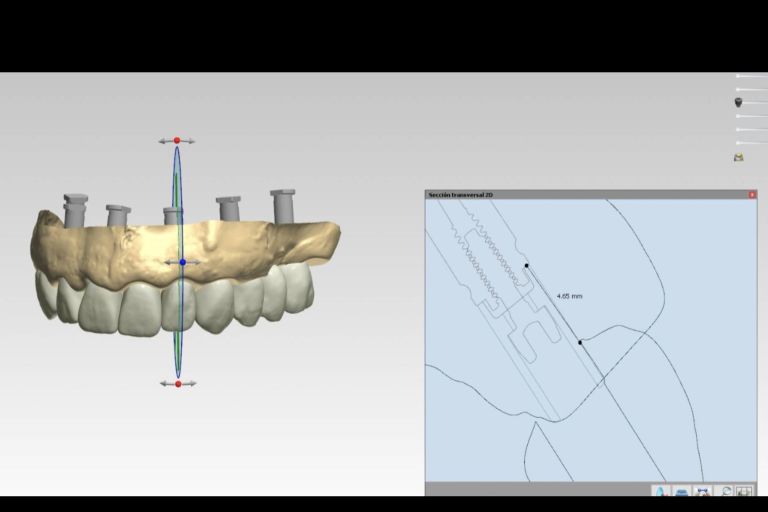Image resolution: width=768 pixels, height=512 pixels.
Task: Click the last icon in the cross-section toolbar
Action: [x=744, y=491]
